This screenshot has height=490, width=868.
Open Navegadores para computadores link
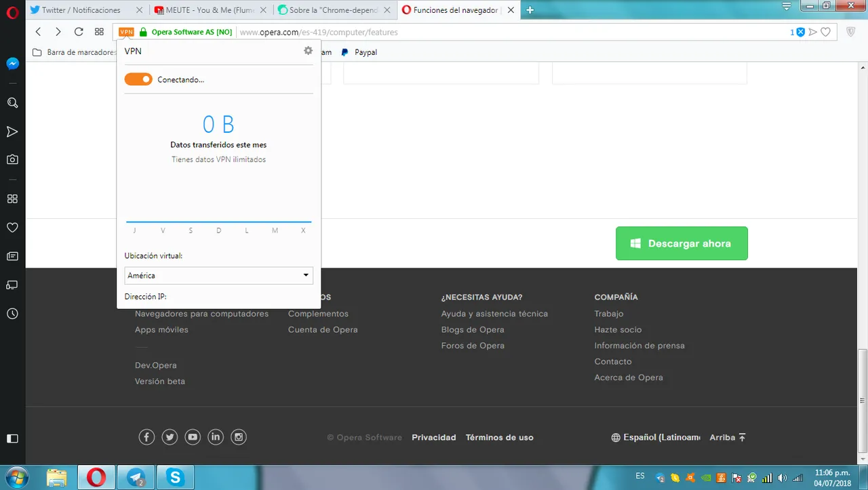coord(201,314)
